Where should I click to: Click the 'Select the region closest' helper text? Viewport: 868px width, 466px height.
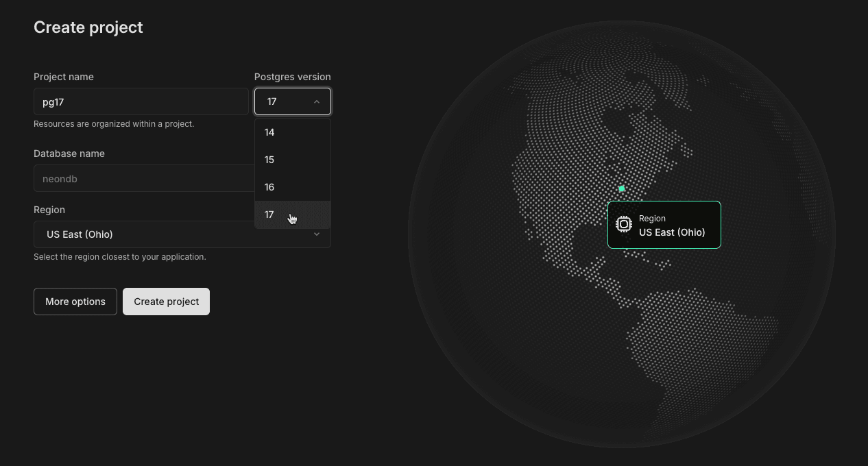(x=119, y=257)
